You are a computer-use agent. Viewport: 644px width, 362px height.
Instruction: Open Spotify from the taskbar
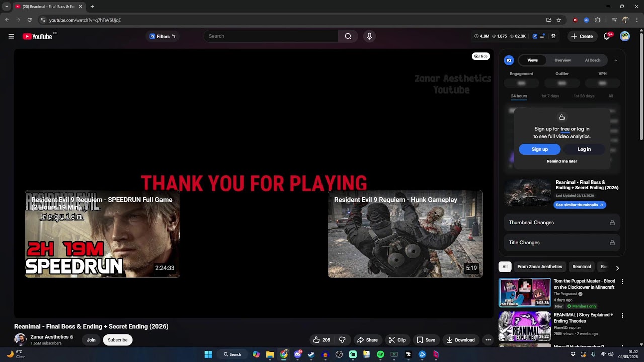click(380, 354)
